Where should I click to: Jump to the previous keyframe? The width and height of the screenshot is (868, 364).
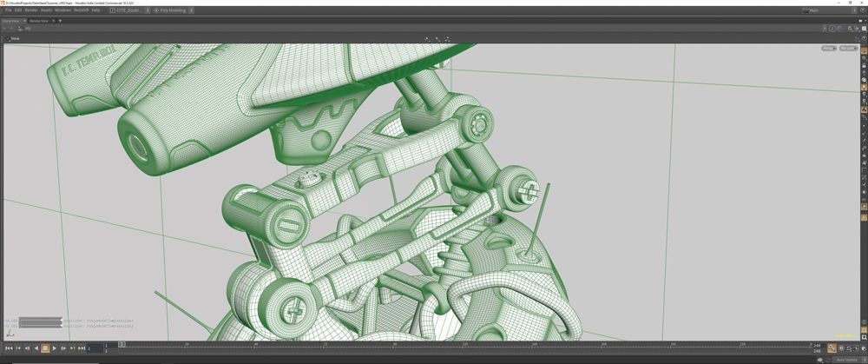[18, 348]
